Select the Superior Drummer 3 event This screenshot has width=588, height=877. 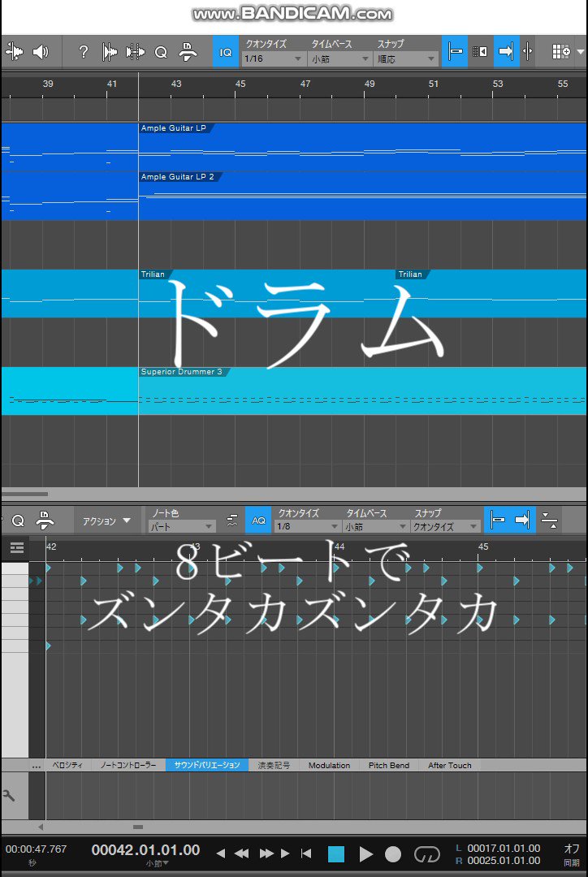click(362, 391)
